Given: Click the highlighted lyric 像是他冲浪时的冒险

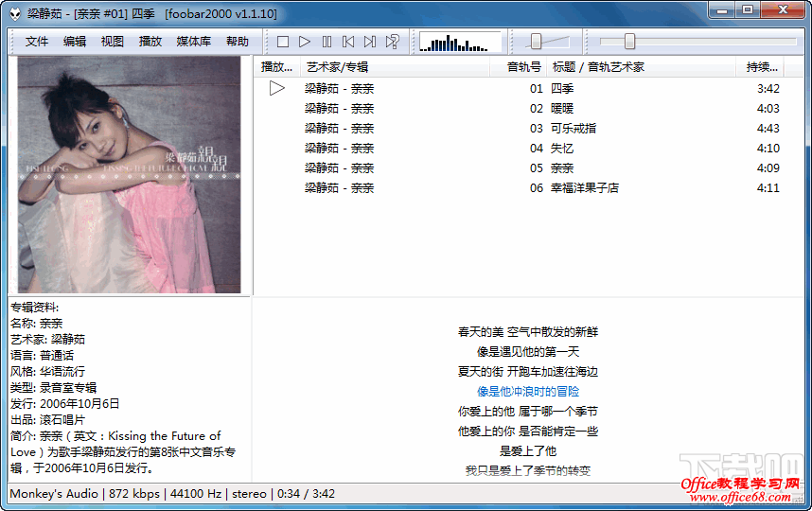Looking at the screenshot, I should tap(528, 392).
